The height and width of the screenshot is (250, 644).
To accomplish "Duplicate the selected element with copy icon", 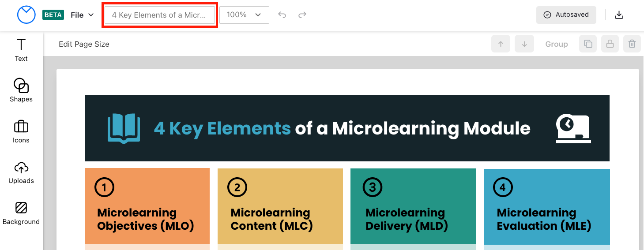I will pyautogui.click(x=588, y=44).
